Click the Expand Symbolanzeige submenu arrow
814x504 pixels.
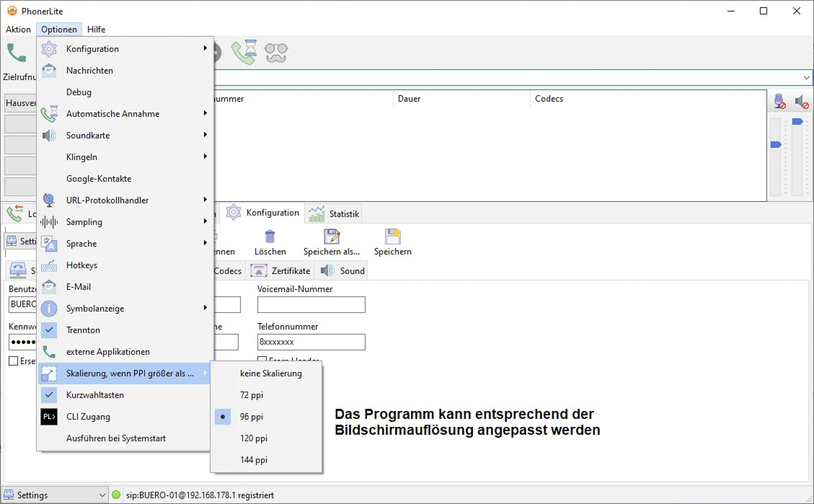[205, 307]
